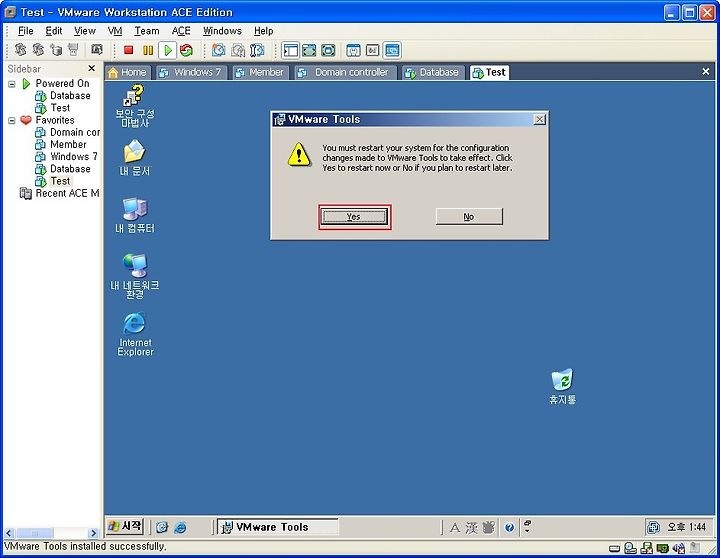Click the CD-ROM device status bar icon
The image size is (720, 558).
[630, 548]
